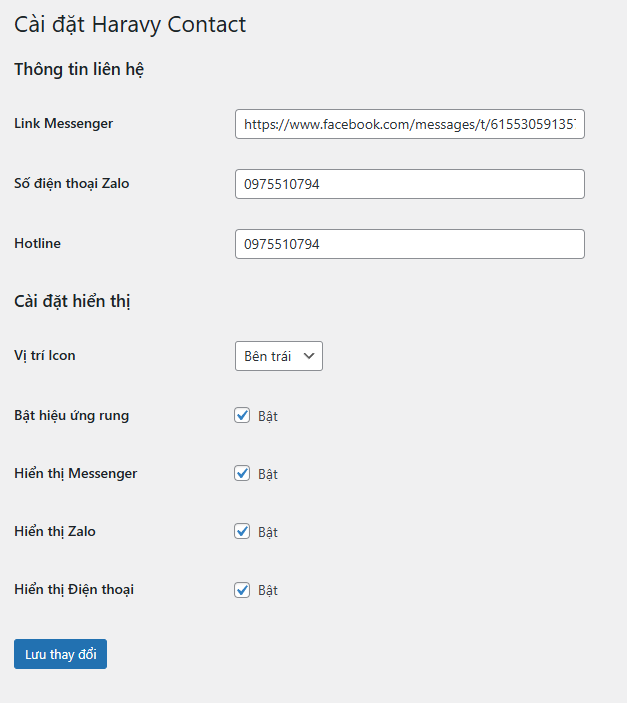Click the "Cài đặt hiển thị" section heading
This screenshot has width=627, height=703.
coord(73,301)
